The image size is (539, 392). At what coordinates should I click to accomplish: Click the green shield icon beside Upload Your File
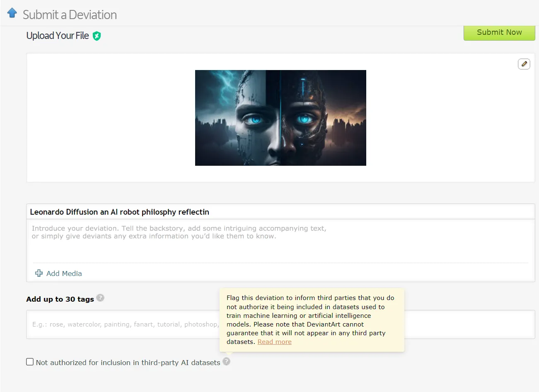97,36
